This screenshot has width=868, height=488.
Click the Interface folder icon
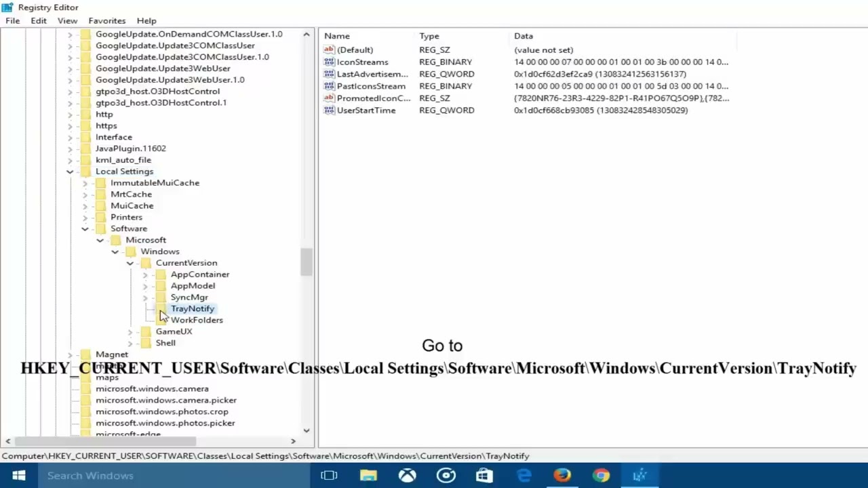coord(85,137)
